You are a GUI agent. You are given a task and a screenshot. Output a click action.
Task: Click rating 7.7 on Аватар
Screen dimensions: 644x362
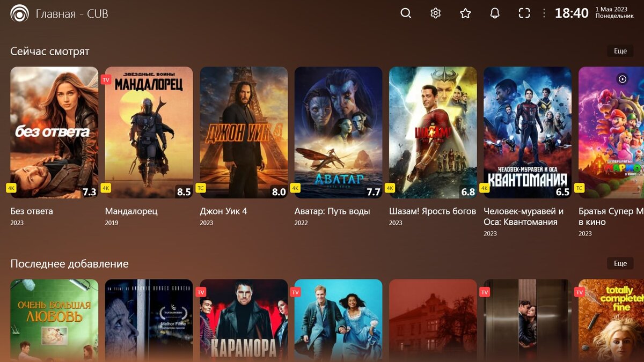373,191
